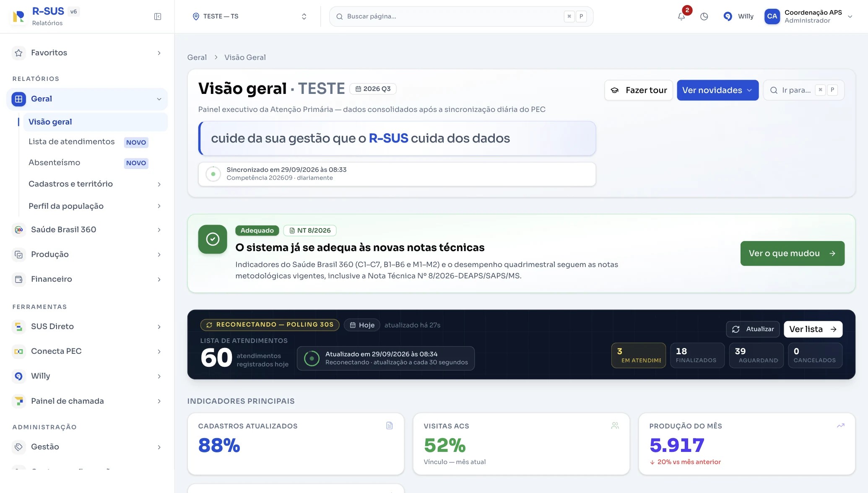The image size is (868, 493).
Task: Click Ver lista button
Action: 813,329
